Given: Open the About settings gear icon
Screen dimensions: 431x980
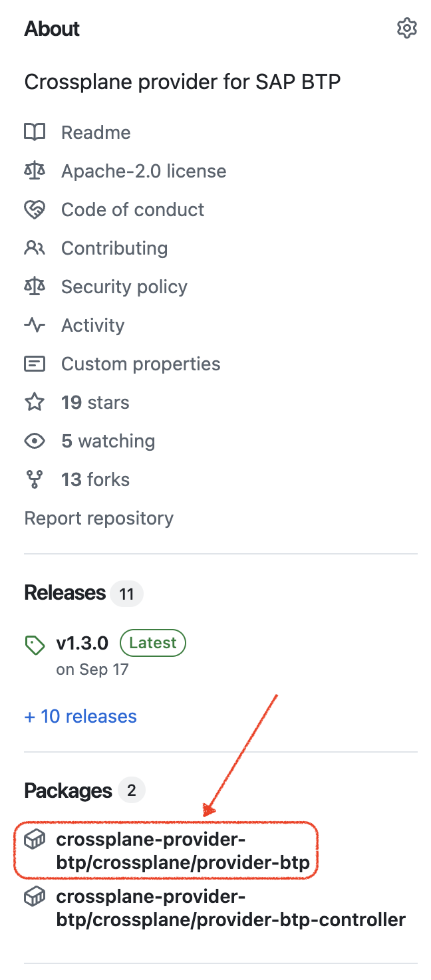Looking at the screenshot, I should 406,29.
